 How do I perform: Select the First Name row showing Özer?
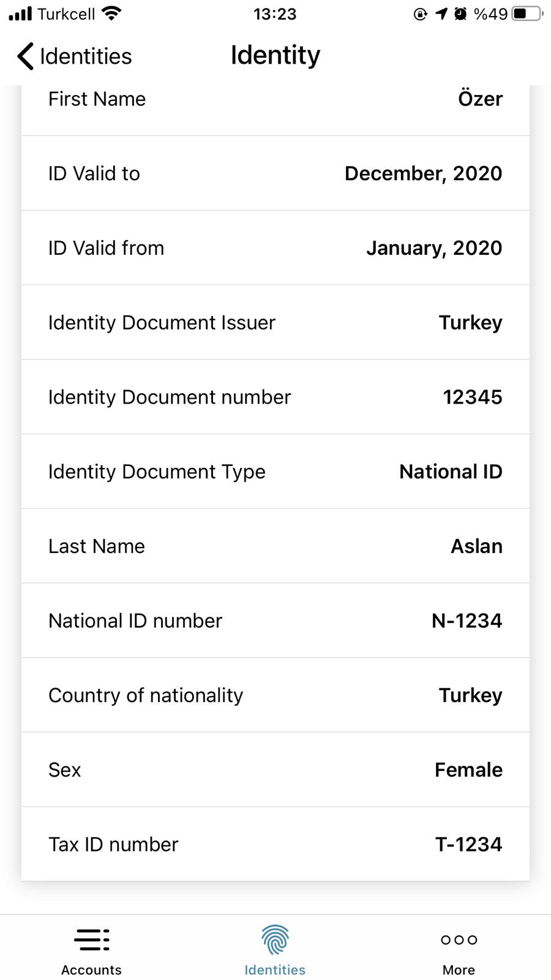click(275, 99)
